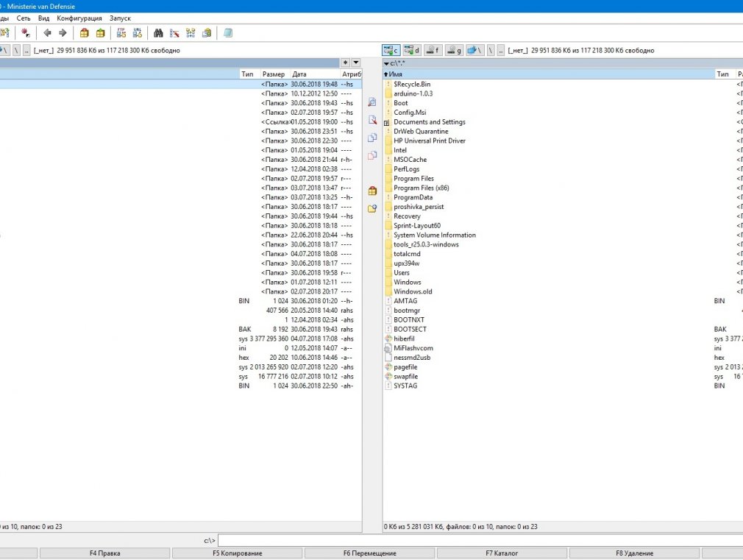Select the Sprint-Layout60 folder
743x560 pixels.
click(x=417, y=226)
